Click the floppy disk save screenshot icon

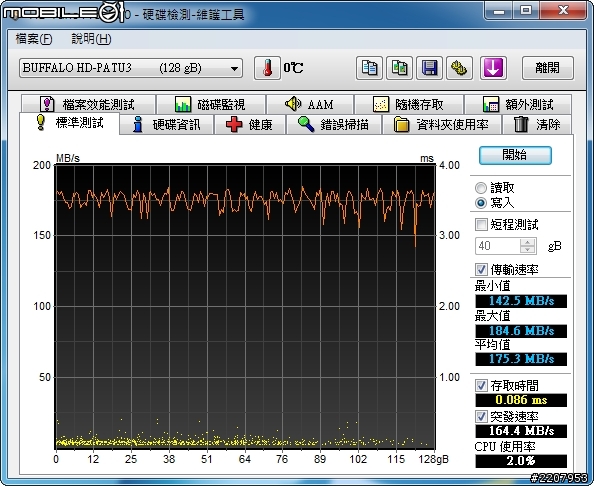(x=429, y=68)
